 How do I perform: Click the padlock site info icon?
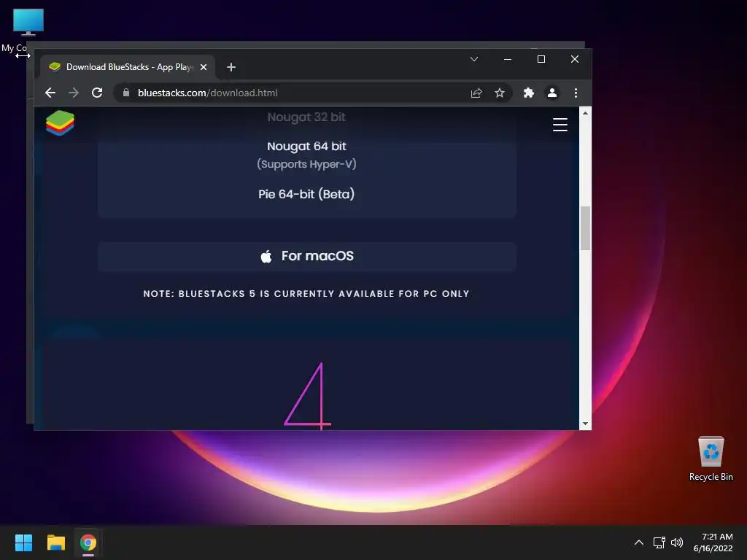pyautogui.click(x=125, y=93)
